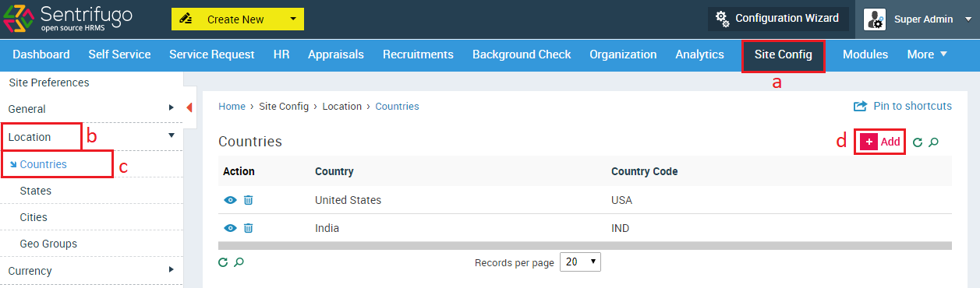Refresh the list using top refresh icon

tap(918, 142)
